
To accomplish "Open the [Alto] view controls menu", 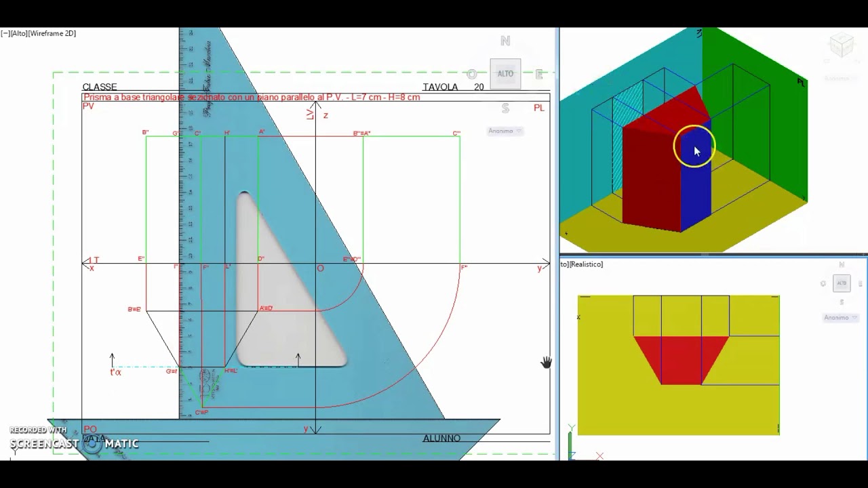I will (19, 33).
